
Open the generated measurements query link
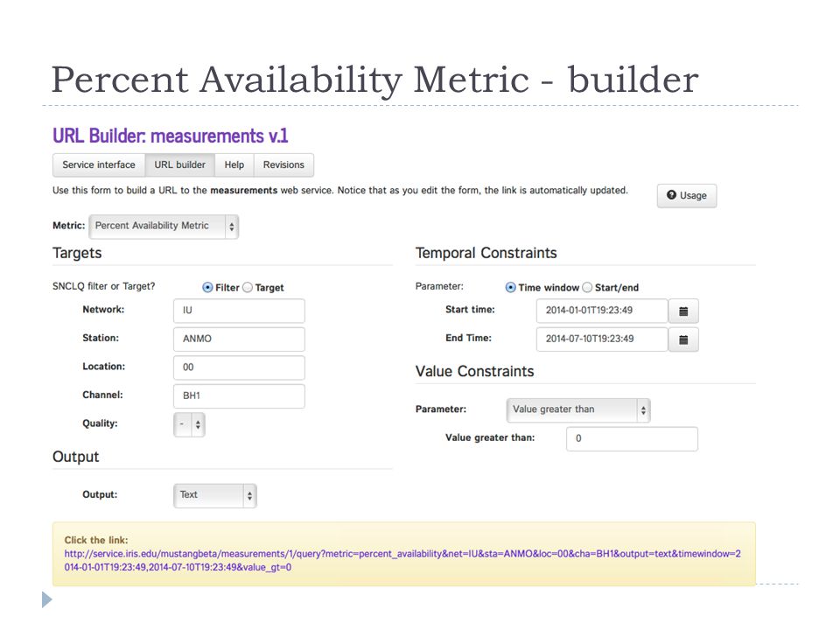click(x=402, y=560)
